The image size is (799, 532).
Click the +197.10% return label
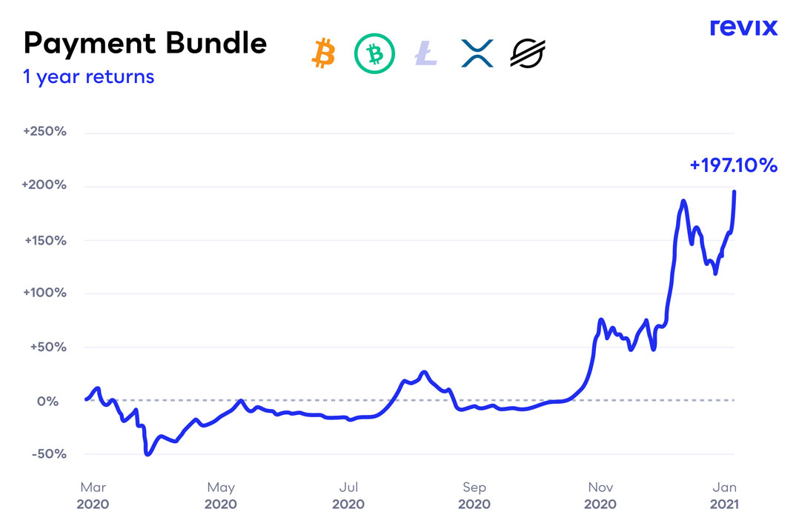(733, 165)
